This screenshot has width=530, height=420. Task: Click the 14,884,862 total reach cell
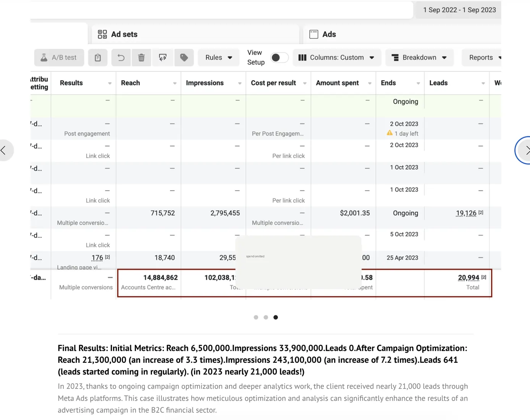pyautogui.click(x=160, y=278)
